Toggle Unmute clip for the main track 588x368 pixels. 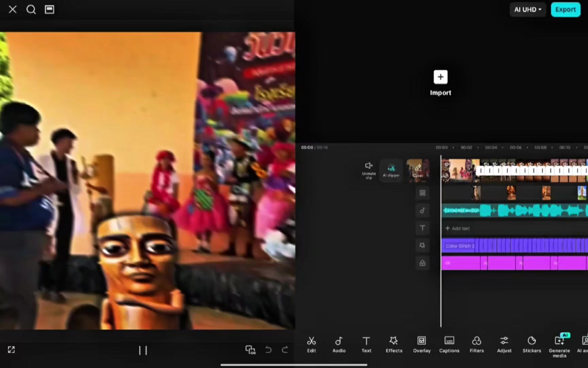click(369, 170)
